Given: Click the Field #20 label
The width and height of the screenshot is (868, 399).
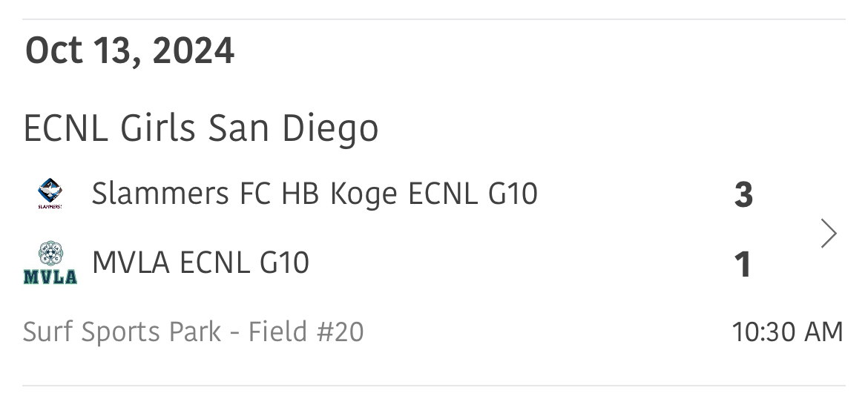Looking at the screenshot, I should tap(306, 332).
